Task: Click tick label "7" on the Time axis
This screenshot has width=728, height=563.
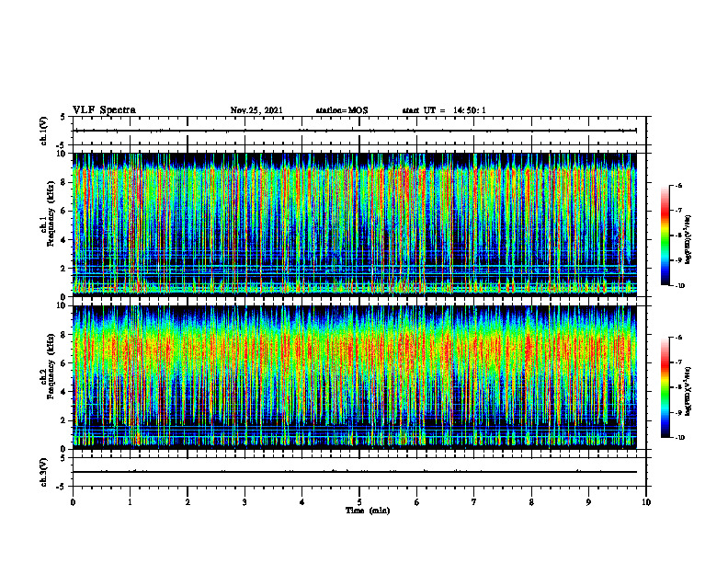Action: coord(474,502)
